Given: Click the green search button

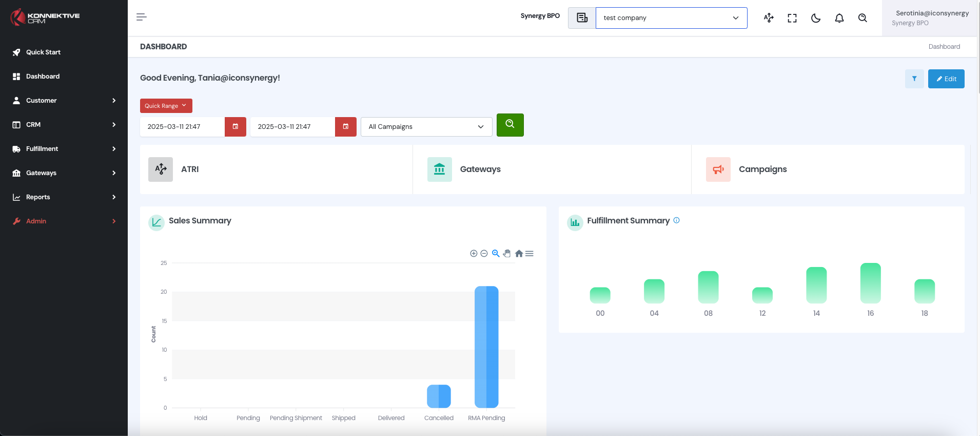Looking at the screenshot, I should click(510, 125).
